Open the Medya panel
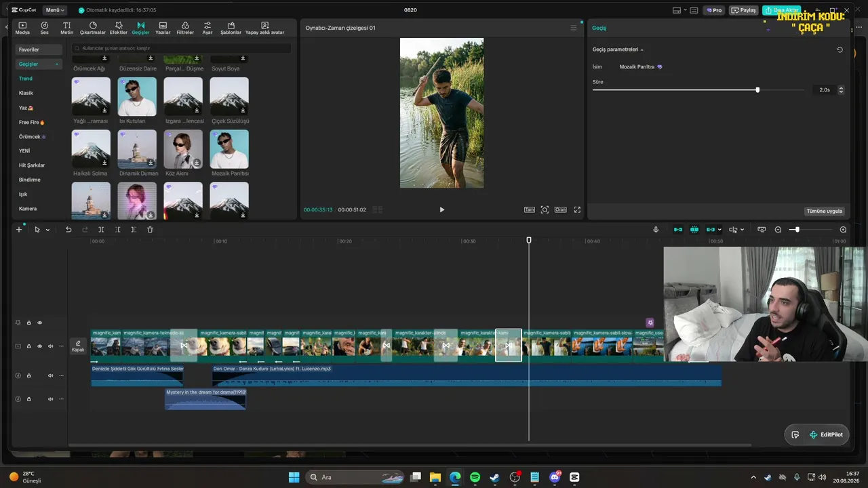 (x=22, y=28)
